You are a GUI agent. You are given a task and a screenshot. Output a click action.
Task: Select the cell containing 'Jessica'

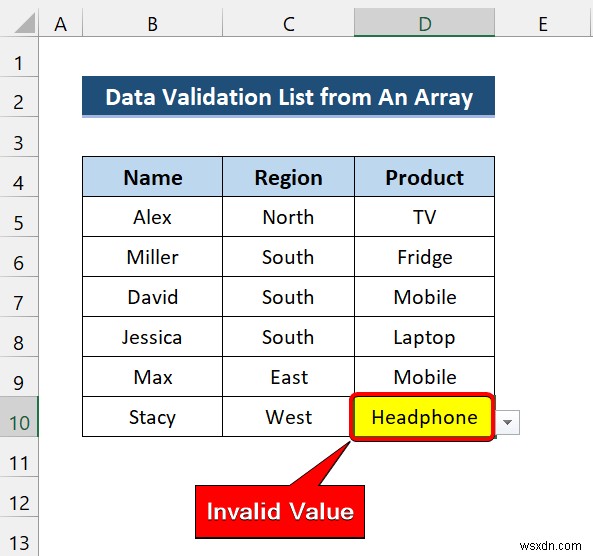(152, 337)
